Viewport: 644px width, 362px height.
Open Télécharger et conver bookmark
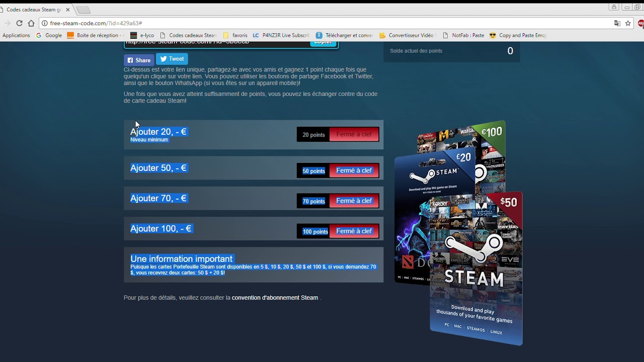click(344, 35)
